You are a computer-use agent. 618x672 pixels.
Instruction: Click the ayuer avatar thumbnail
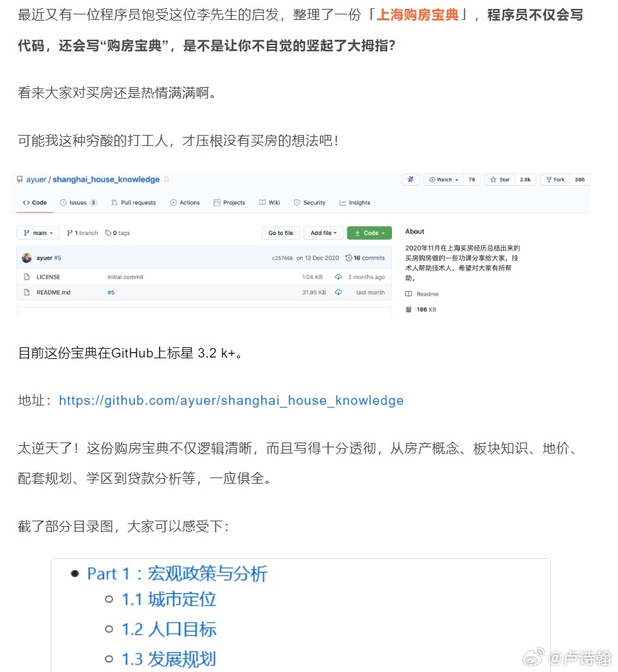tap(27, 258)
